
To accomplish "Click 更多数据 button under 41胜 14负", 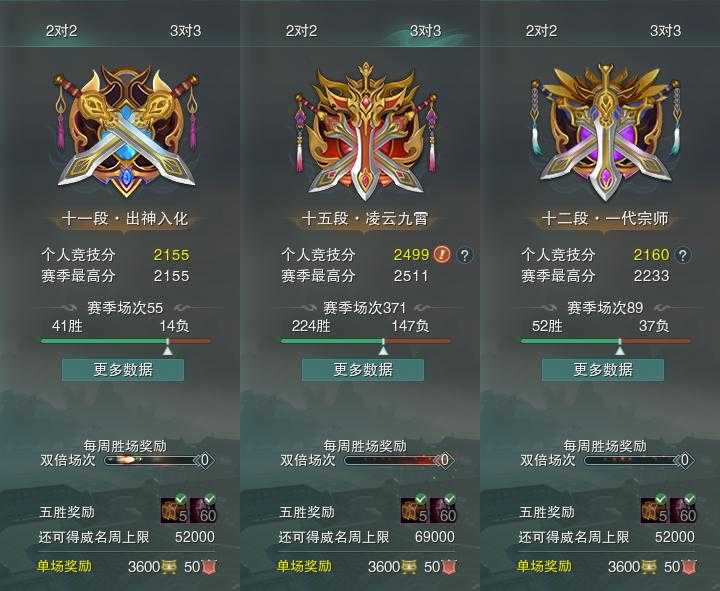I will (123, 370).
